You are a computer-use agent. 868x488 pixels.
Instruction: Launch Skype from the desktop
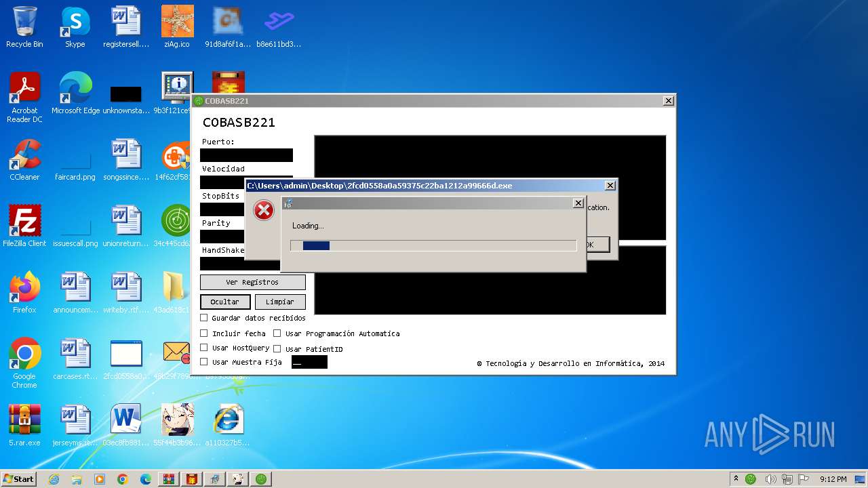pyautogui.click(x=75, y=27)
